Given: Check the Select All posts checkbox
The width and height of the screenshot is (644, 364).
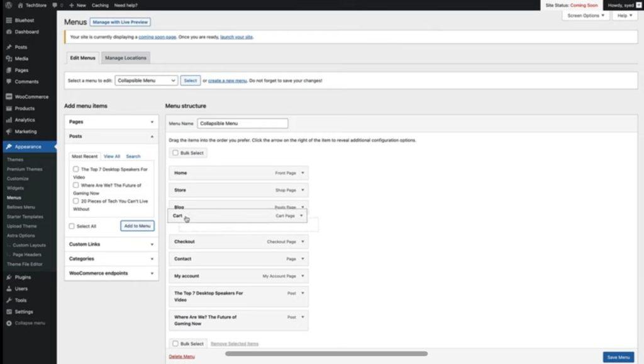Looking at the screenshot, I should (x=72, y=226).
